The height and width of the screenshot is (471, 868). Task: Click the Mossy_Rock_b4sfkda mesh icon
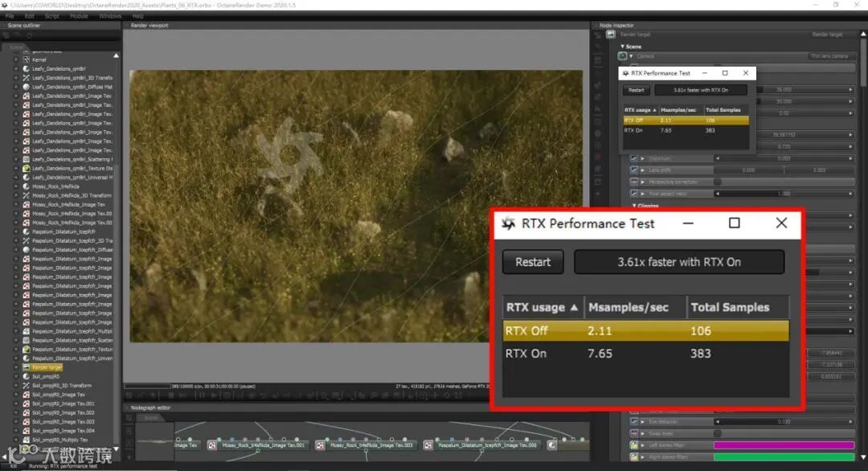pos(26,186)
